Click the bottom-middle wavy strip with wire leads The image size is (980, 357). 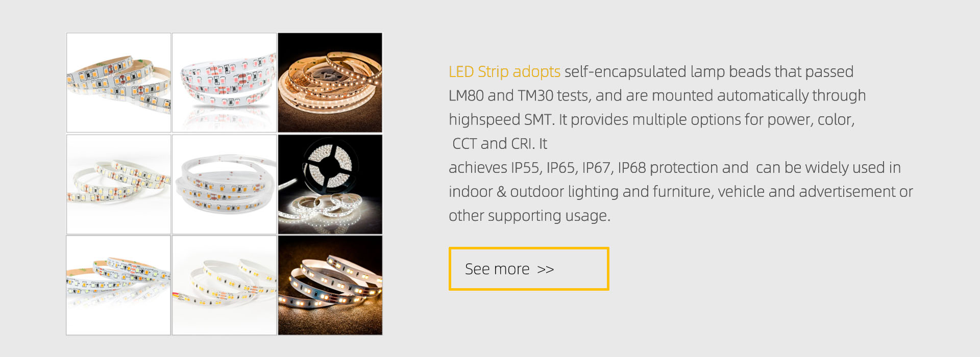coord(225,285)
